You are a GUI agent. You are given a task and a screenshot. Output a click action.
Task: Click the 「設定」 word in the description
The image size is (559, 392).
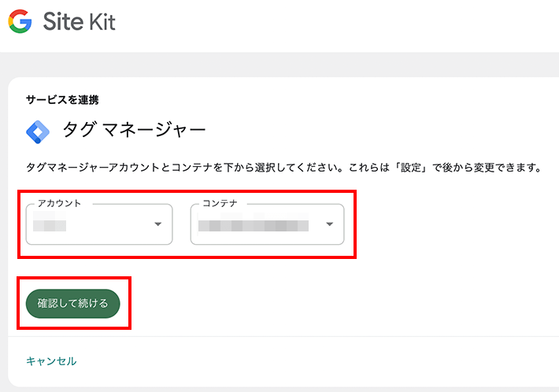411,167
